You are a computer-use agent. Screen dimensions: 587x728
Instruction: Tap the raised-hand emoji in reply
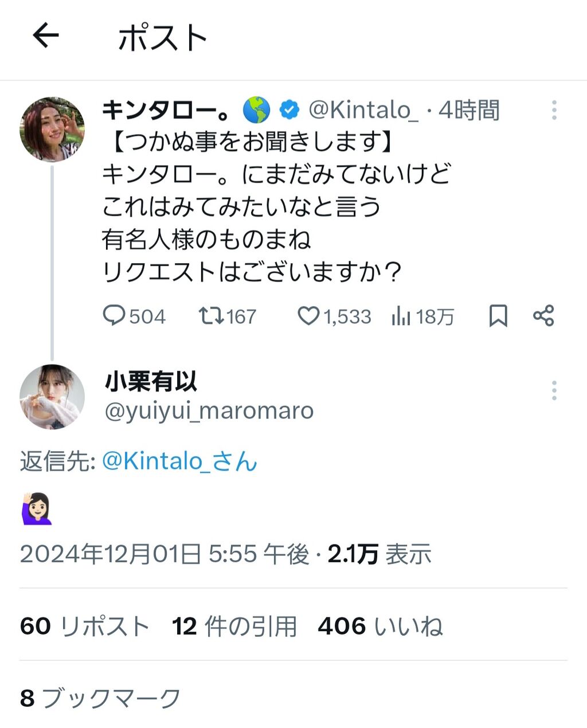tap(37, 508)
